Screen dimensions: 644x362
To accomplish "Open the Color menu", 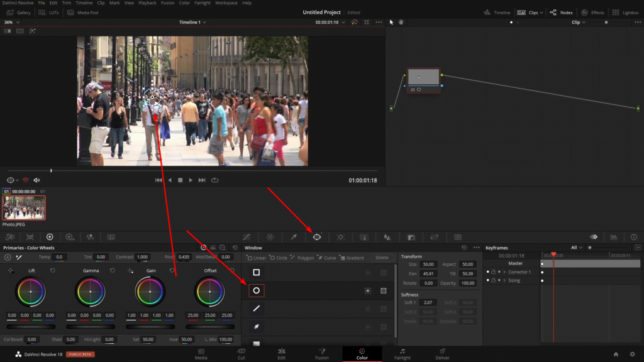I will [184, 3].
